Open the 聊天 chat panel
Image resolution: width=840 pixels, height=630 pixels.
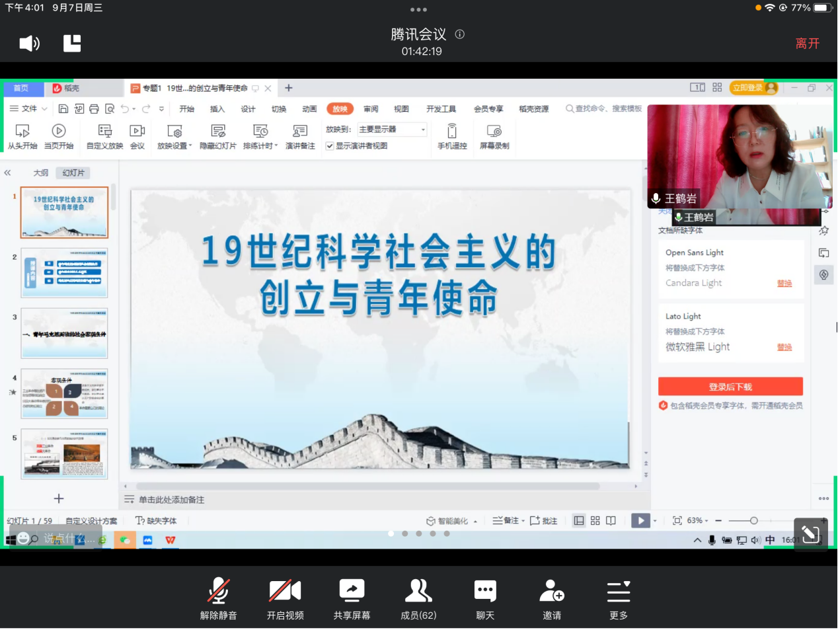coord(485,600)
